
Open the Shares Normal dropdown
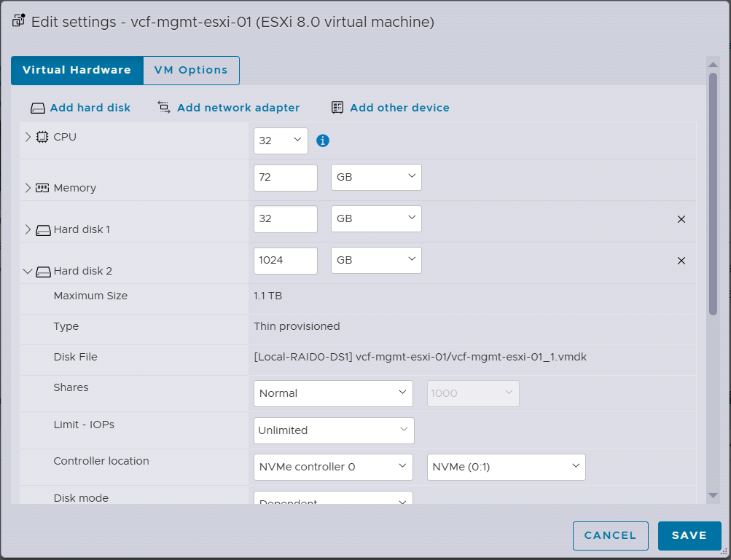(333, 393)
